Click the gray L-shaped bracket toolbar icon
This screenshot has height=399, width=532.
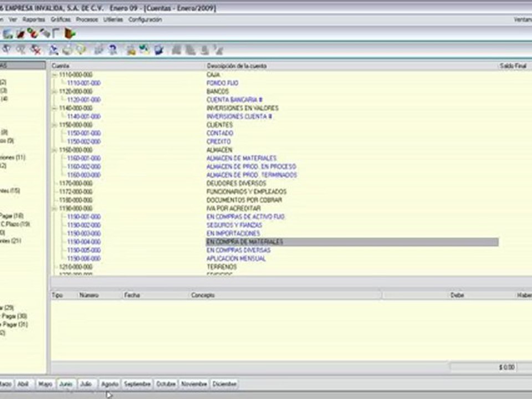pyautogui.click(x=56, y=33)
